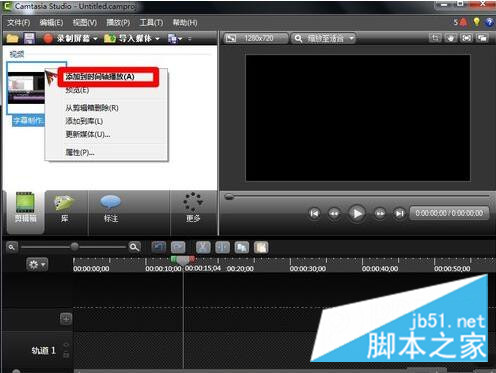
Task: Detach the preview window icon
Action: [x=482, y=38]
